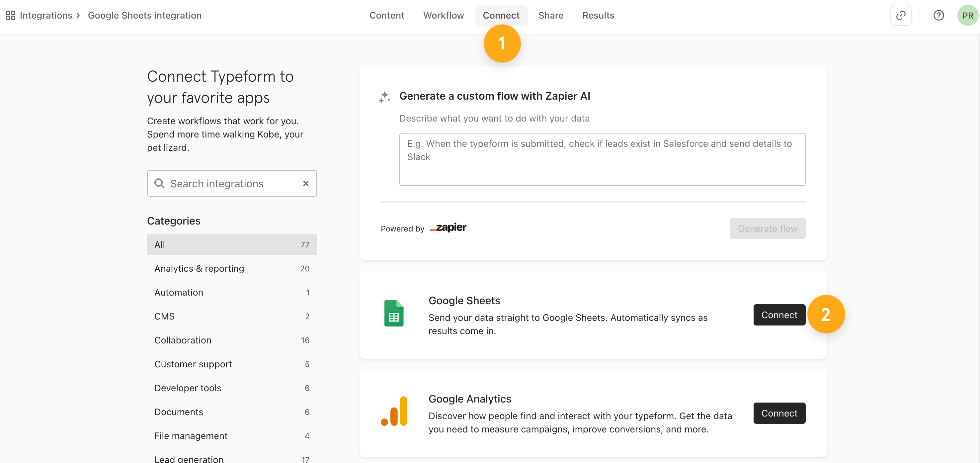Filter by CMS category
Screen dimensions: 980x463
click(232, 316)
